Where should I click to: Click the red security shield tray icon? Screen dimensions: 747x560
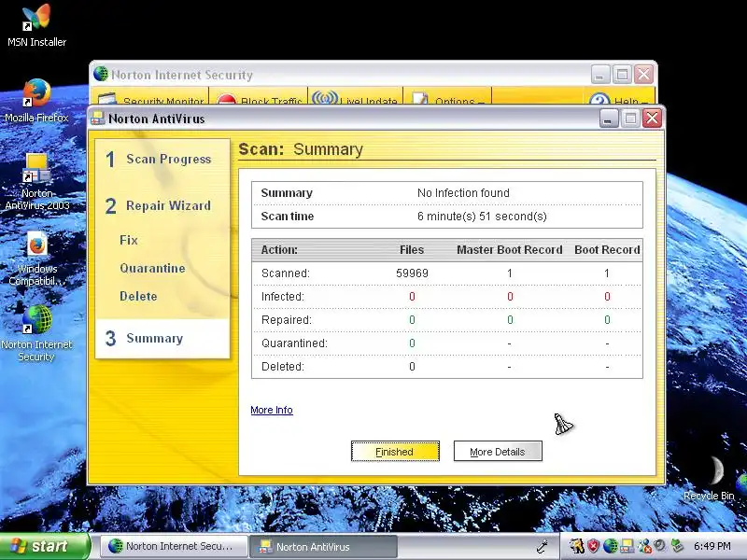click(x=593, y=546)
